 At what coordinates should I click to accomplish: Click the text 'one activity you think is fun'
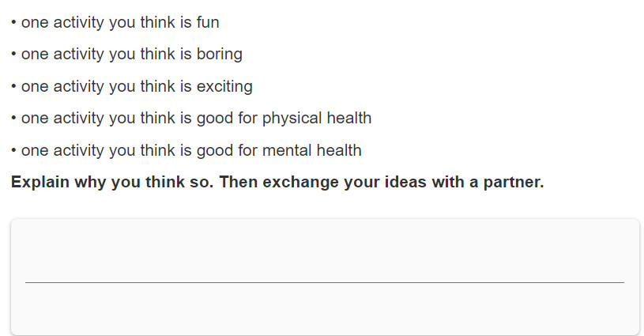120,23
